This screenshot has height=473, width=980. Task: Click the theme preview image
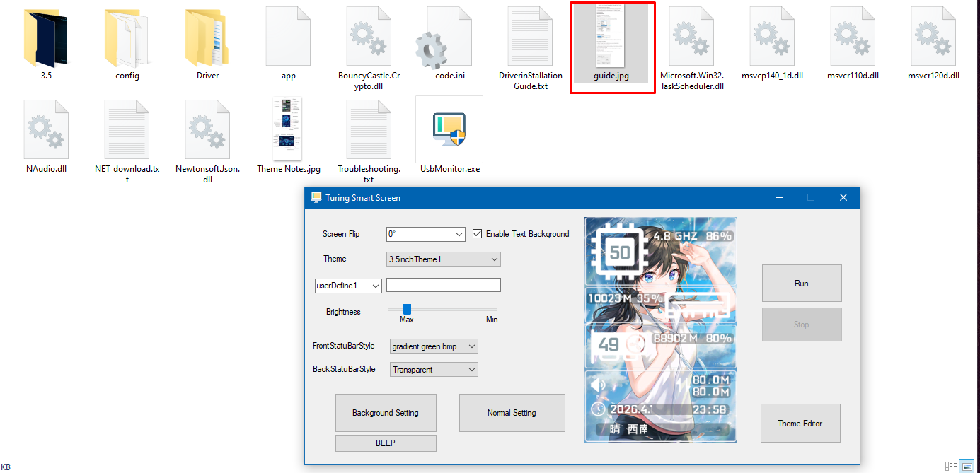pyautogui.click(x=660, y=330)
